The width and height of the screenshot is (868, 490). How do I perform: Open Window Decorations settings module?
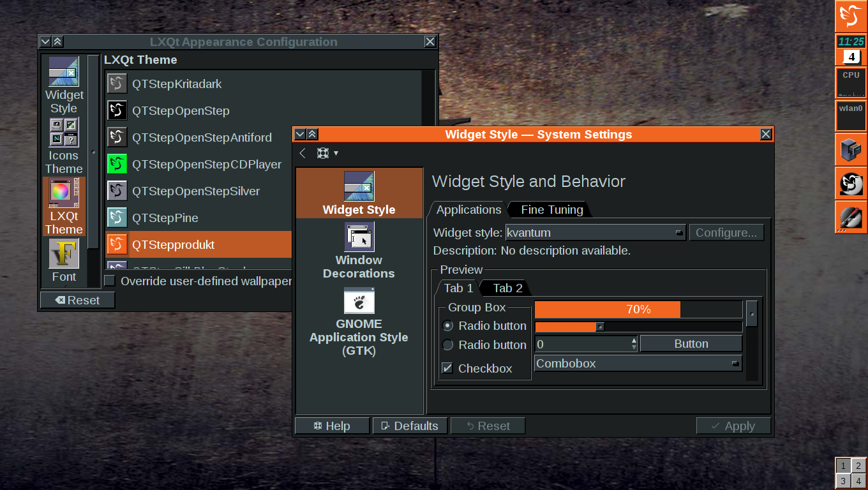(359, 251)
